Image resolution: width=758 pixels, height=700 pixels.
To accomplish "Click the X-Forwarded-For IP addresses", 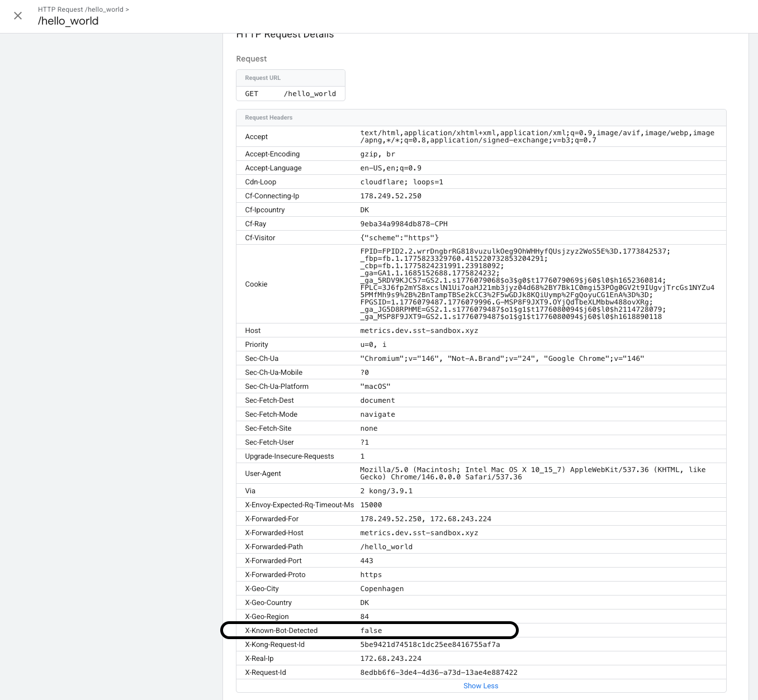I will point(425,519).
